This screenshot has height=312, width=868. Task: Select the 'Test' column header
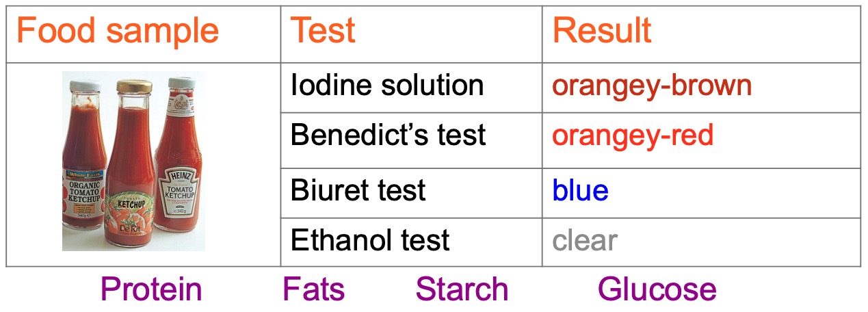[x=324, y=31]
